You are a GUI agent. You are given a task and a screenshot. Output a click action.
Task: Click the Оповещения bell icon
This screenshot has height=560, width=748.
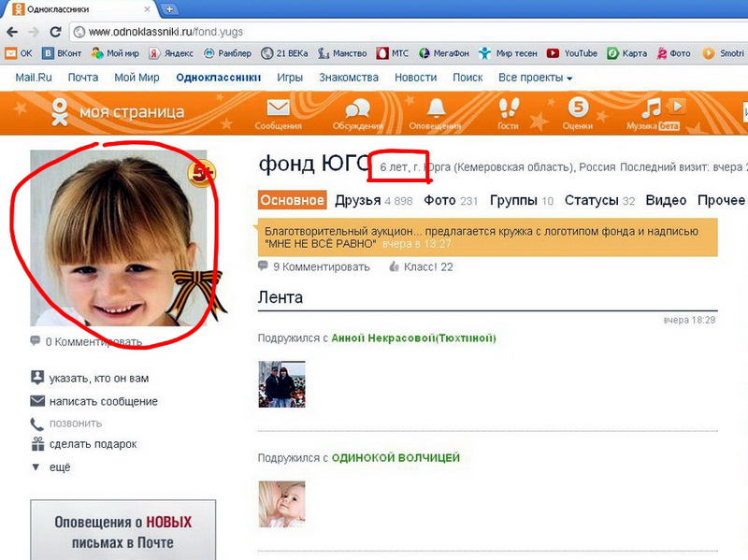tap(435, 108)
